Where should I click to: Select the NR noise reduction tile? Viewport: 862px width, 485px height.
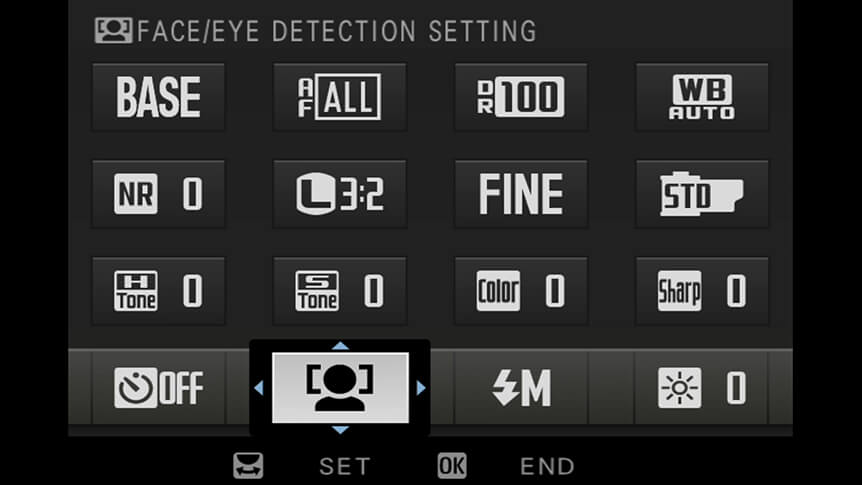pyautogui.click(x=158, y=194)
